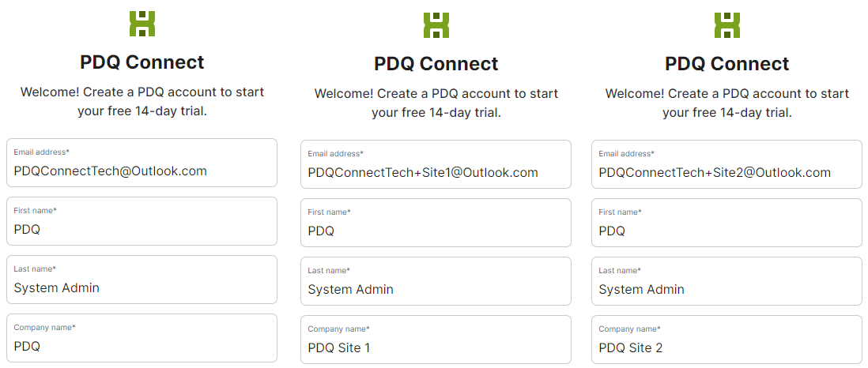Click the PDQConnectTech+Site2@Outlook.com email field
Image resolution: width=868 pixels, height=368 pixels.
(x=726, y=164)
